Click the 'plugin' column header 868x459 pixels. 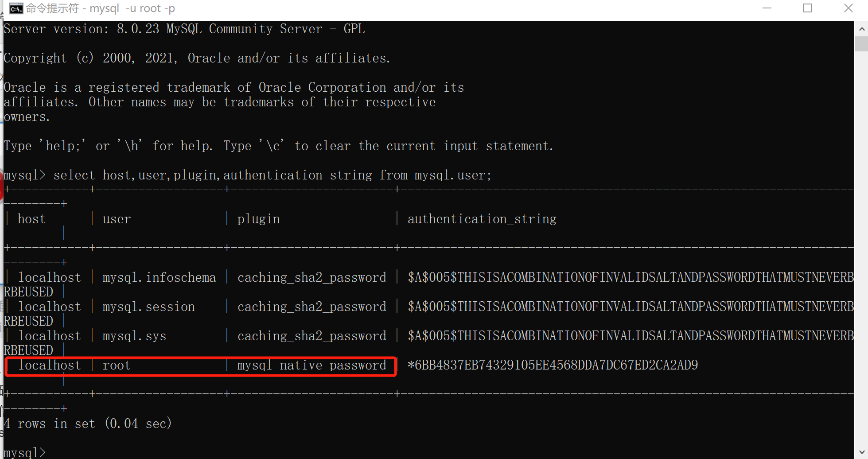(x=258, y=219)
